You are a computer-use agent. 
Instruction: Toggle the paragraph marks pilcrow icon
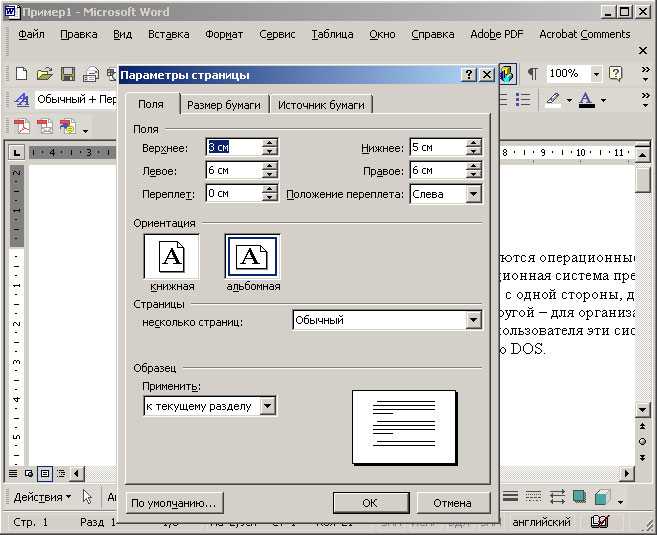[x=533, y=74]
